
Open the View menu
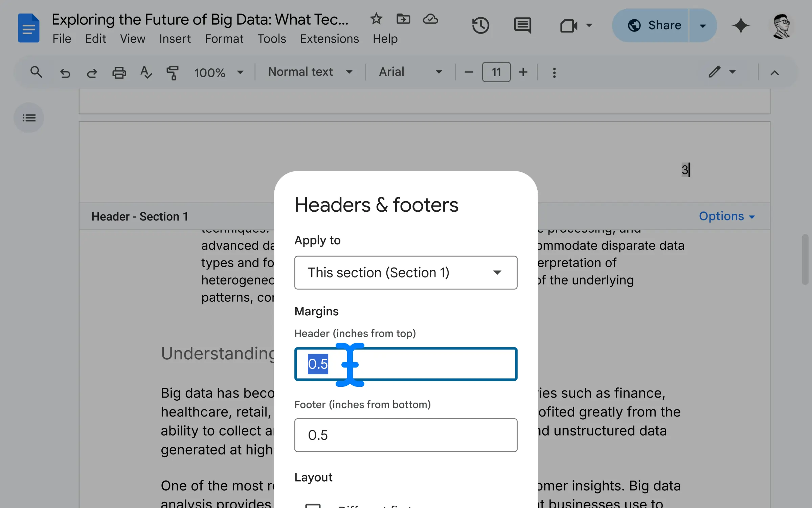pyautogui.click(x=133, y=39)
